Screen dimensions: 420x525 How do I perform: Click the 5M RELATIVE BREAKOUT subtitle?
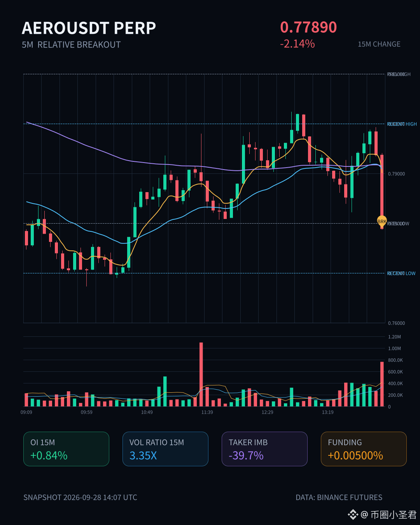click(x=71, y=45)
